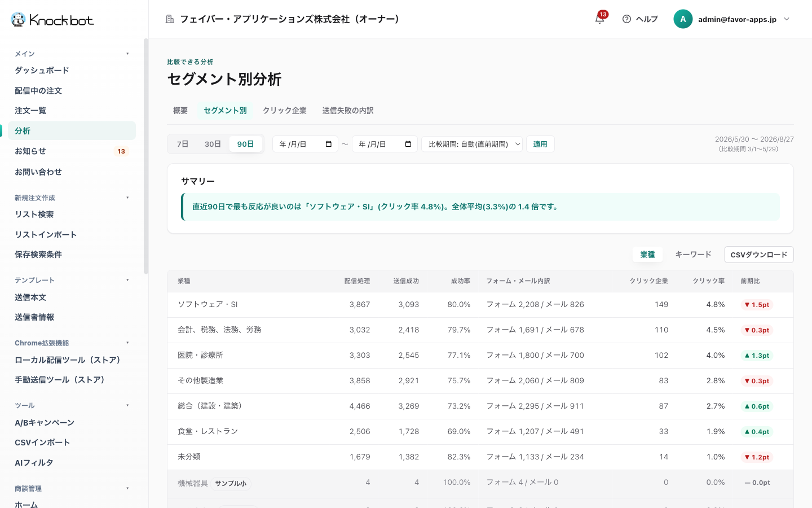
Task: Open お問い合わせ in sidebar
Action: click(72, 172)
